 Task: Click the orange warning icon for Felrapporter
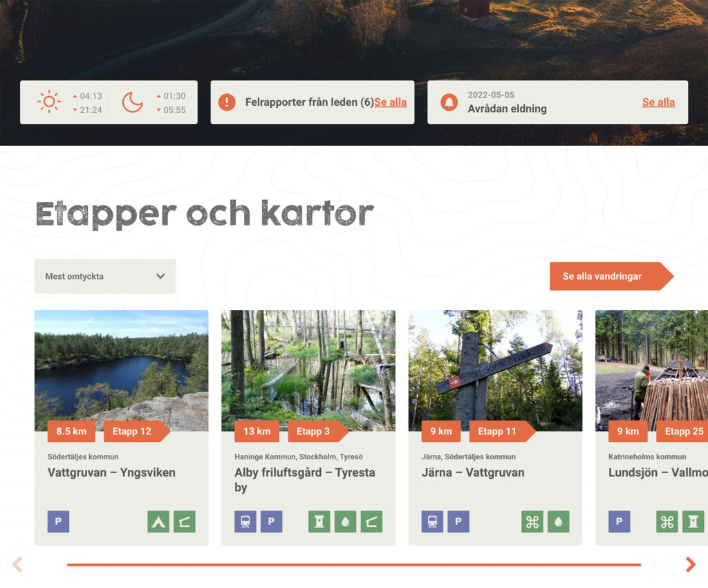pyautogui.click(x=227, y=102)
